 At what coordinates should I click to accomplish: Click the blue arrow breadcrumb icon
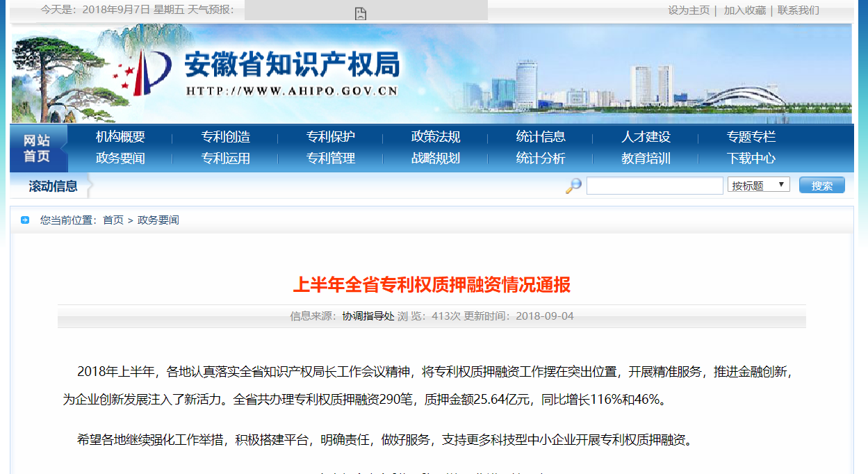click(25, 220)
